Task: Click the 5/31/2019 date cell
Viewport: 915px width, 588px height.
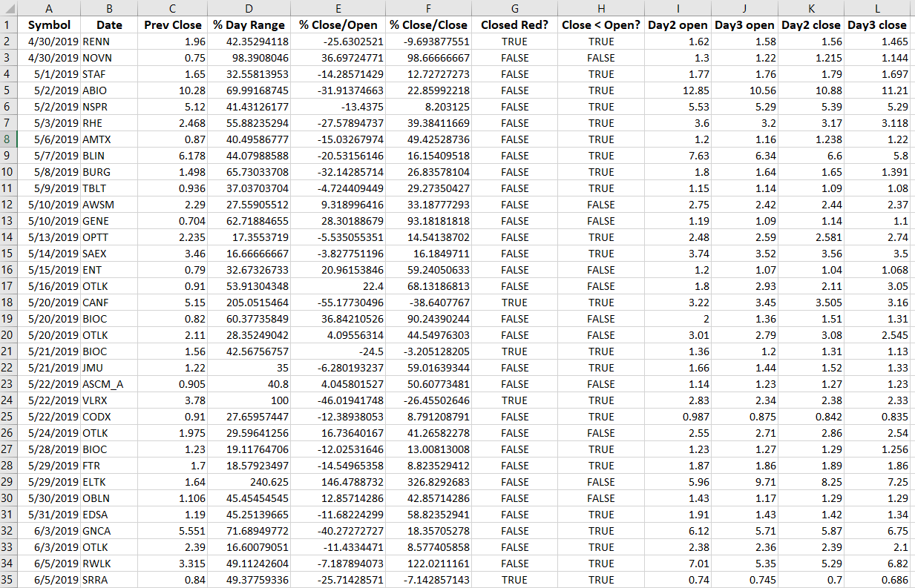Action: click(x=49, y=515)
